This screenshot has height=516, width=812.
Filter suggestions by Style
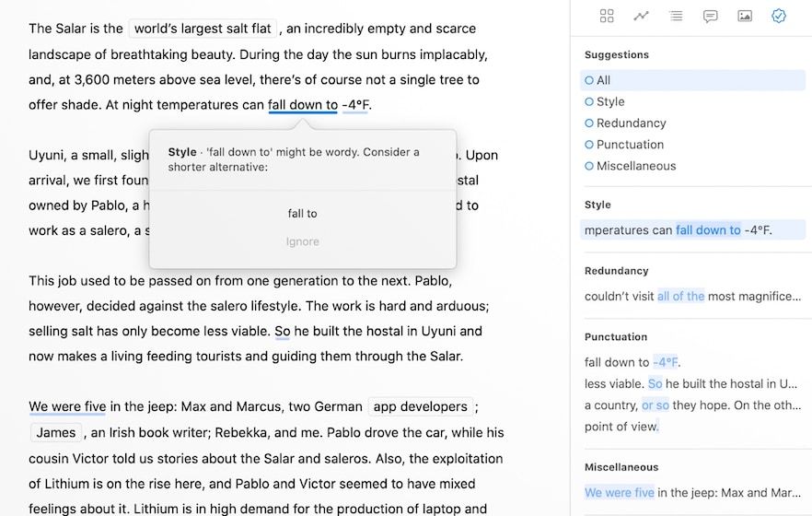(609, 101)
